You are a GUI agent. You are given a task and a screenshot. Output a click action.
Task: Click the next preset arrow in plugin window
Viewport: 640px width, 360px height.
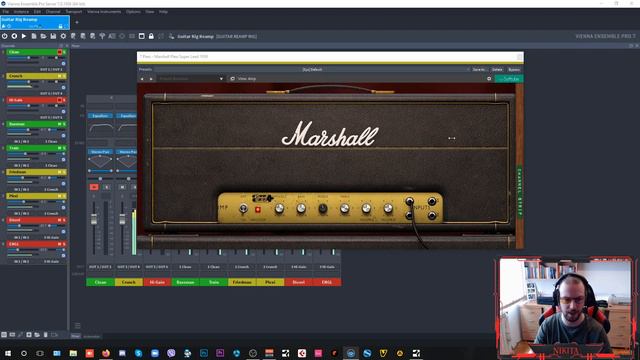pos(151,79)
